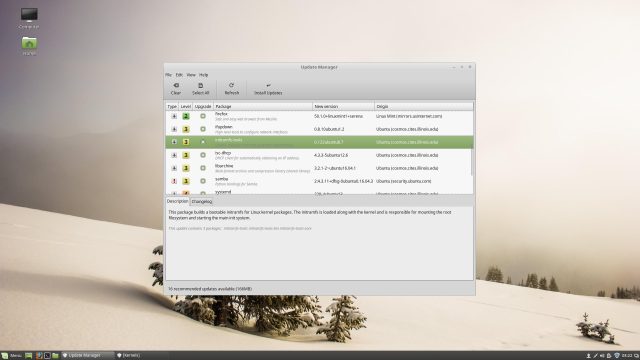Viewport: 640px width, 360px height.
Task: Select the samba package name
Action: pyautogui.click(x=222, y=179)
